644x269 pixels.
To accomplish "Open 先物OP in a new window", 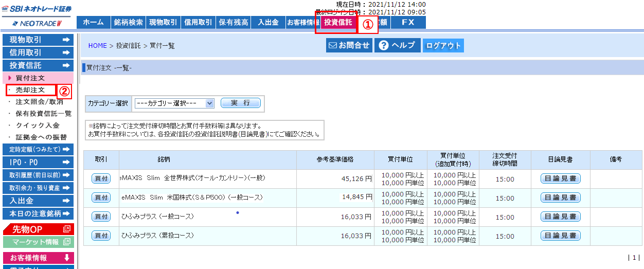I will coord(38,229).
